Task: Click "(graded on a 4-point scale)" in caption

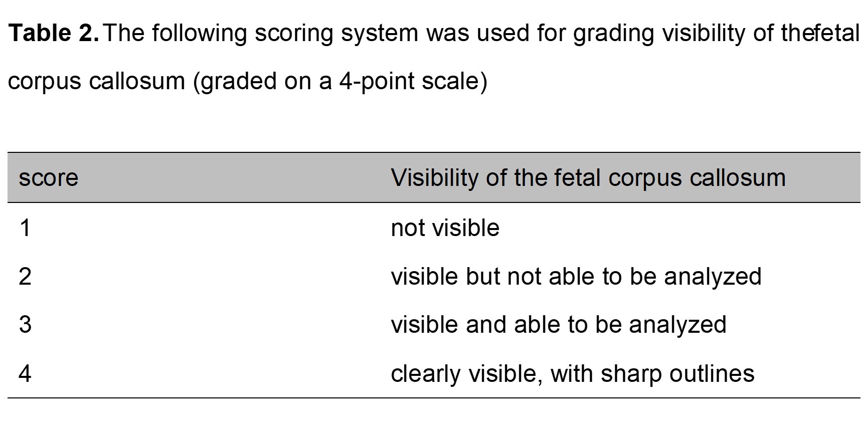Action: 340,81
